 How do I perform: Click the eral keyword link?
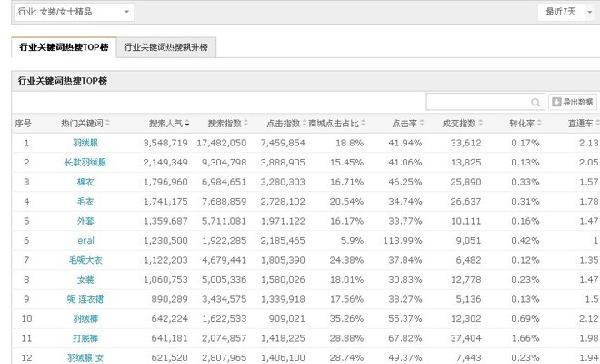(x=86, y=241)
